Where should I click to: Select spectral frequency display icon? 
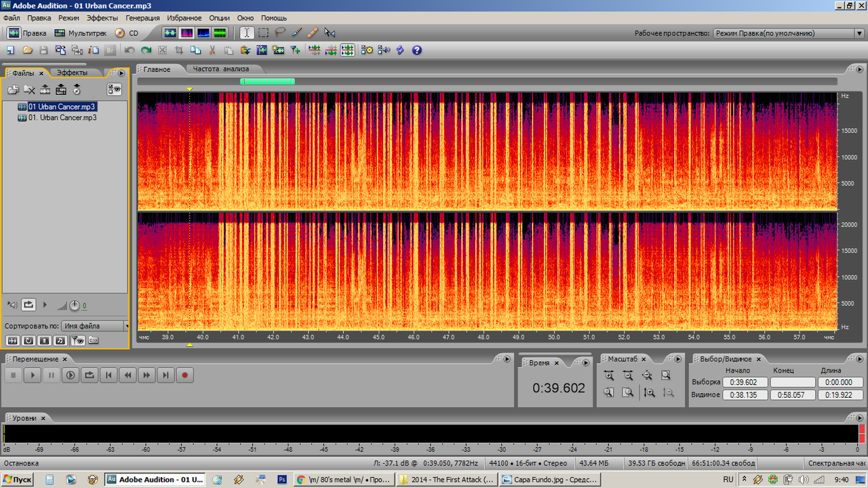[x=186, y=33]
